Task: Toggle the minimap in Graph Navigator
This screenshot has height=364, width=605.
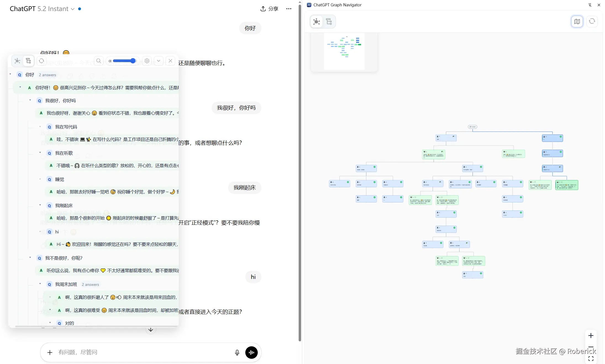Action: click(577, 22)
